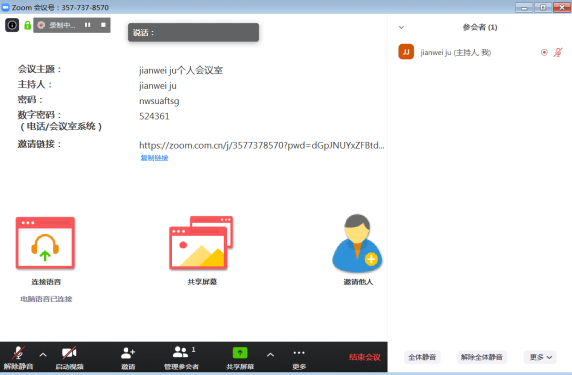This screenshot has width=572, height=375.
Task: Click green 共享屏幕 toolbar button
Action: pos(240,357)
